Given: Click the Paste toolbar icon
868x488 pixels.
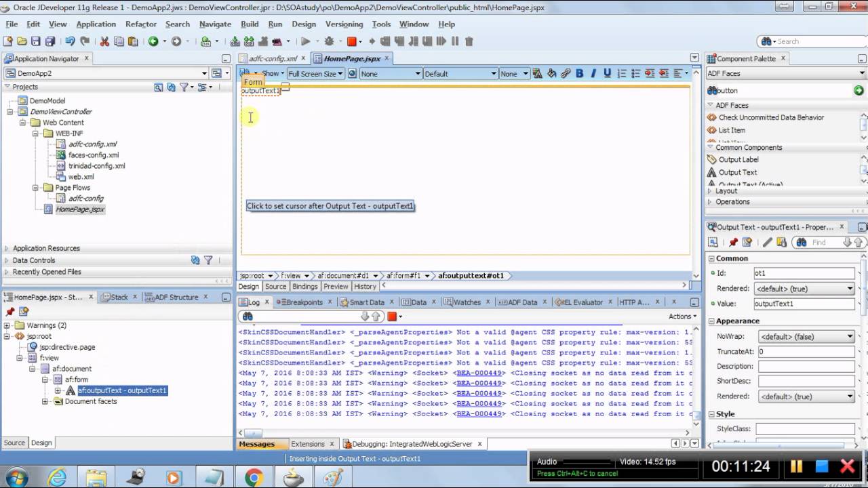Looking at the screenshot, I should (x=132, y=41).
